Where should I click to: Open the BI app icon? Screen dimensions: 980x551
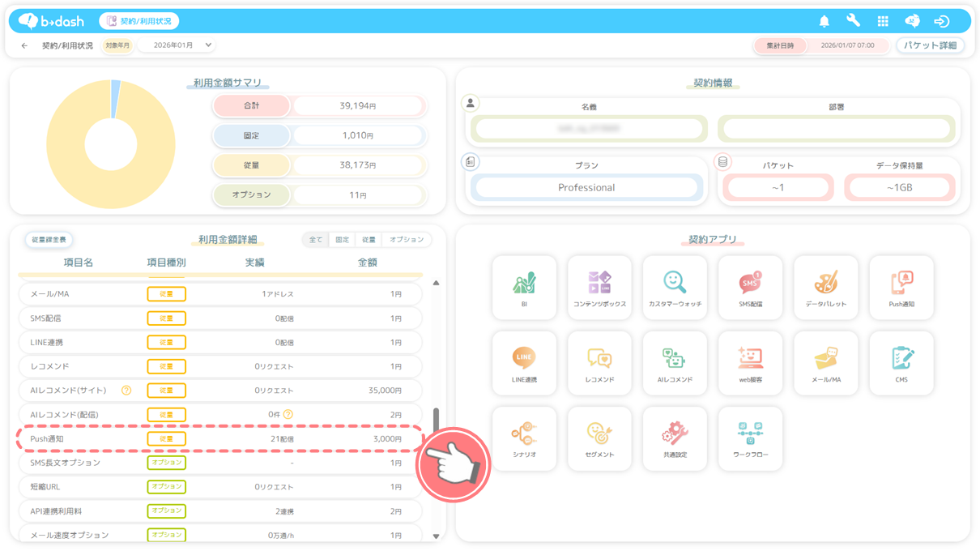pos(524,287)
